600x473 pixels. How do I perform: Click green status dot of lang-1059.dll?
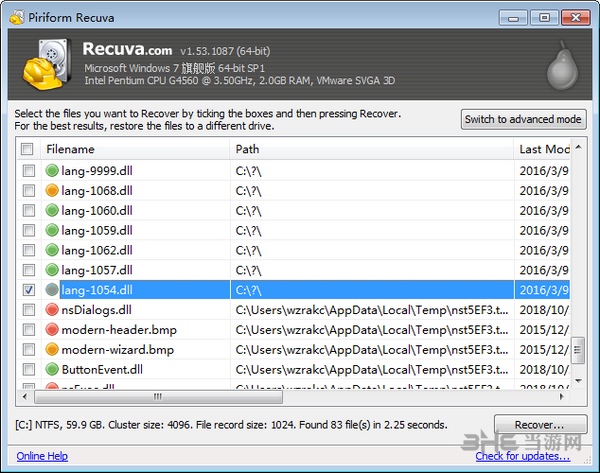[52, 230]
